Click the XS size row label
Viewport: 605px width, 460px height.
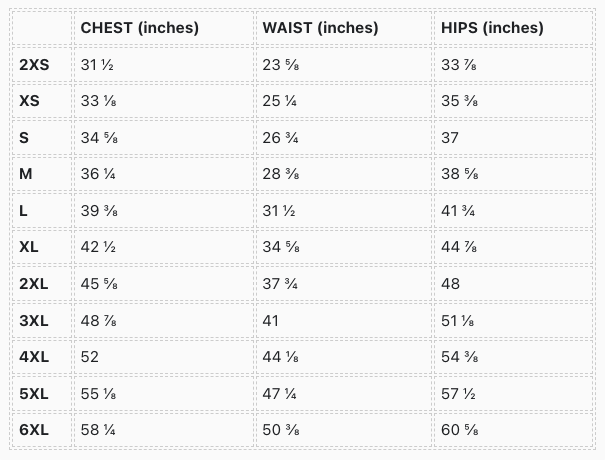click(29, 101)
